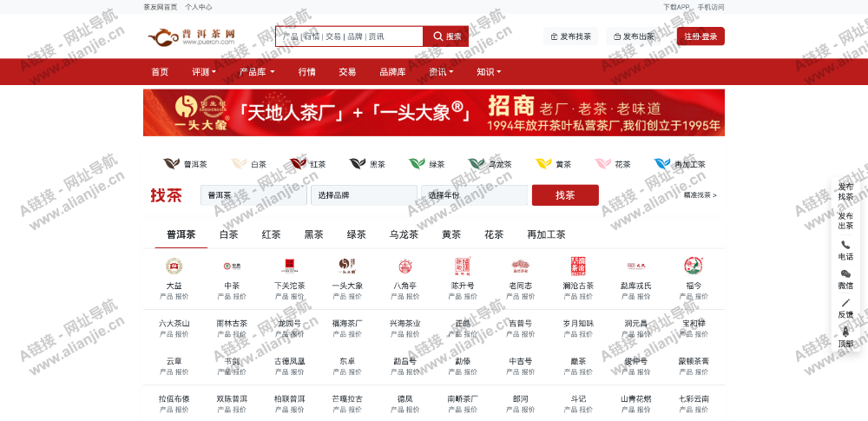
Task: Click the 发布找茶 button in header
Action: pyautogui.click(x=571, y=36)
